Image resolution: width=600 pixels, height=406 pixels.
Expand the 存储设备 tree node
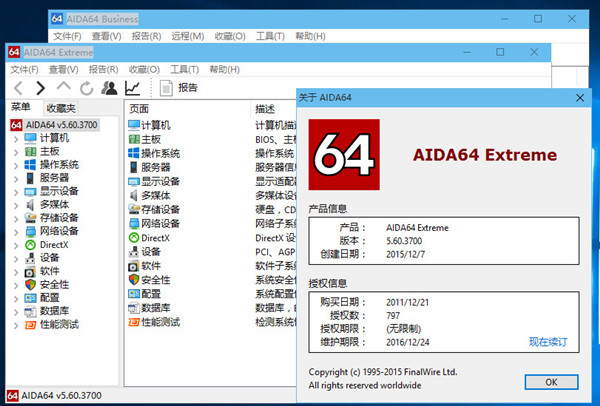[15, 218]
